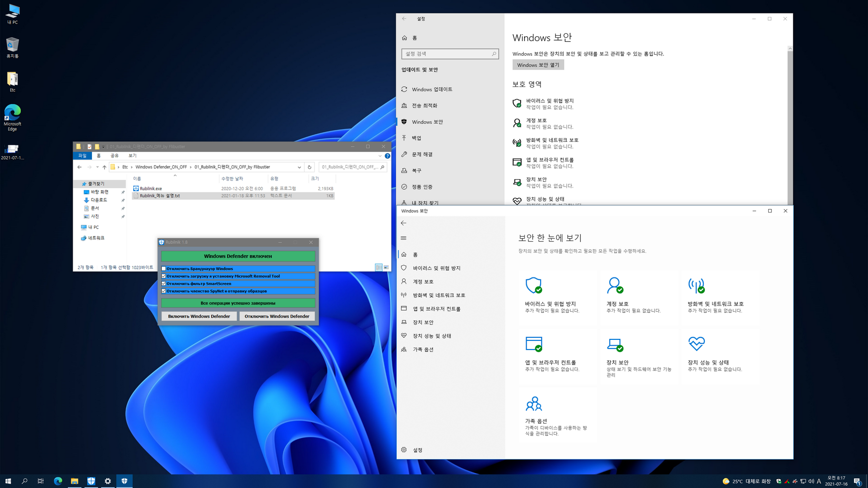Open the Start menu
The height and width of the screenshot is (488, 868).
click(x=8, y=481)
